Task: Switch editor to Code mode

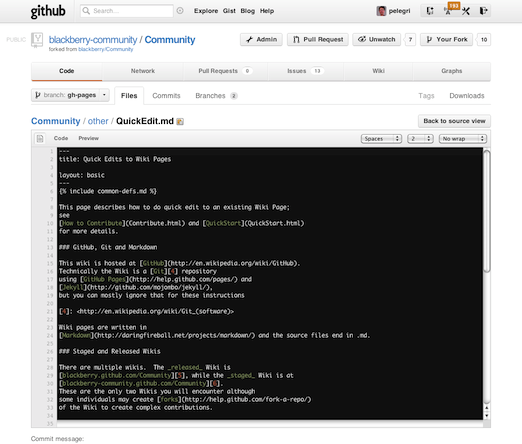Action: (x=61, y=138)
